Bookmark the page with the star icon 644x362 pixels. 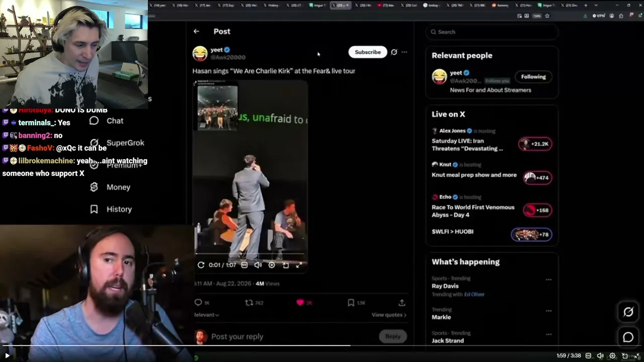click(547, 16)
